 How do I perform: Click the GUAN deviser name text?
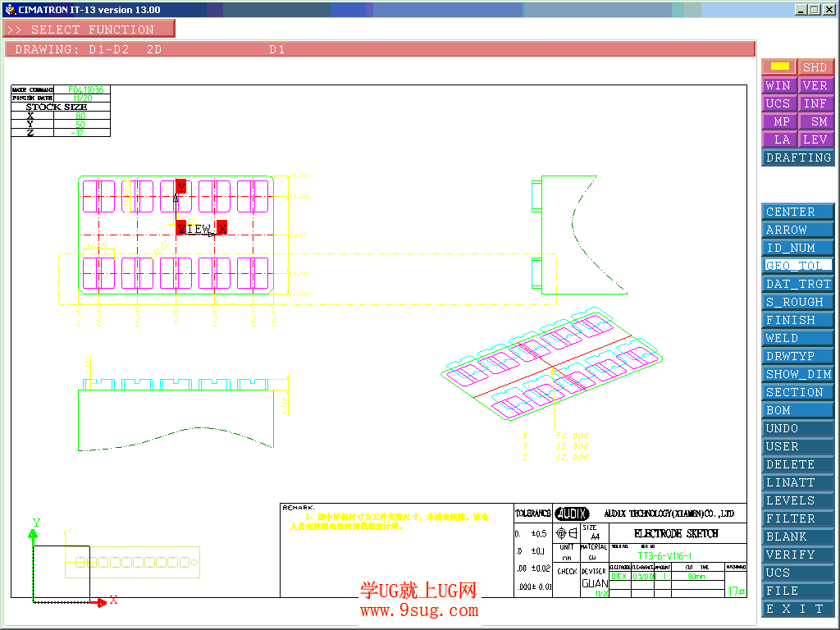tap(595, 583)
